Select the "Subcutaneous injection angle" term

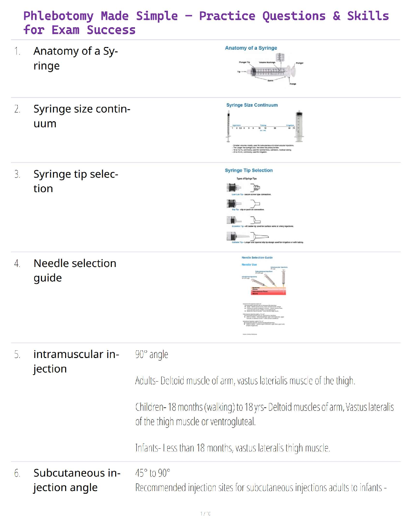(x=77, y=480)
